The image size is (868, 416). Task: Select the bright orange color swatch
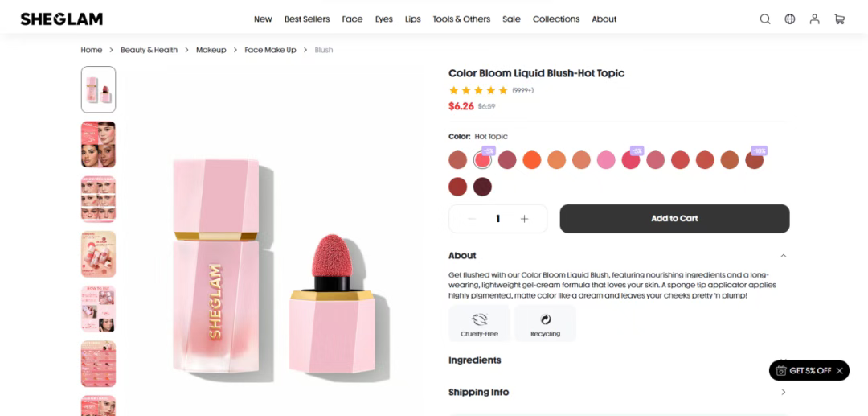click(531, 160)
